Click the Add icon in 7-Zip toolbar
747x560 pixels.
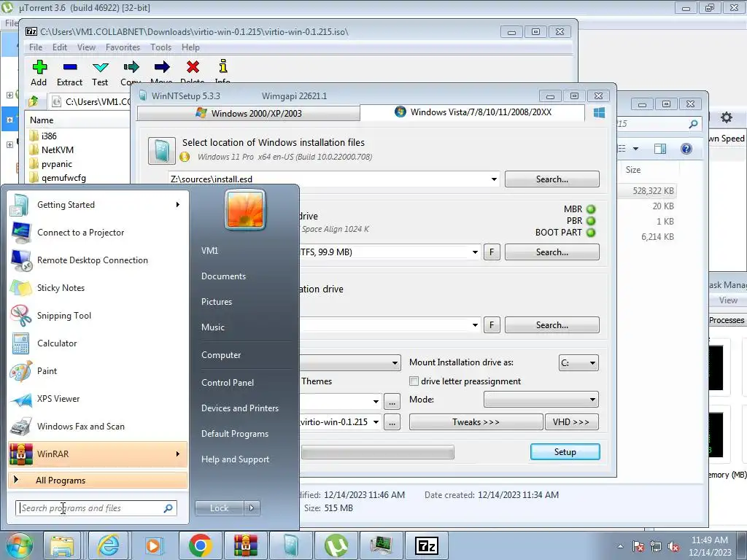[x=39, y=67]
